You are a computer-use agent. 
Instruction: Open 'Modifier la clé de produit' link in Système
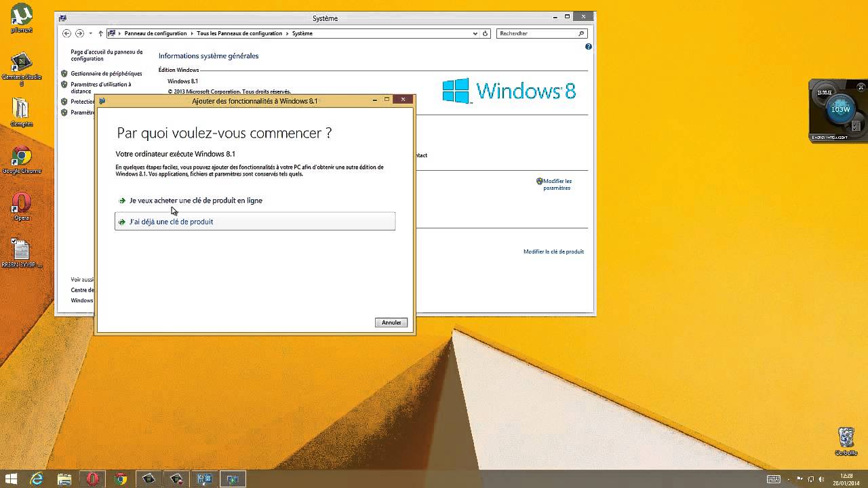click(553, 251)
